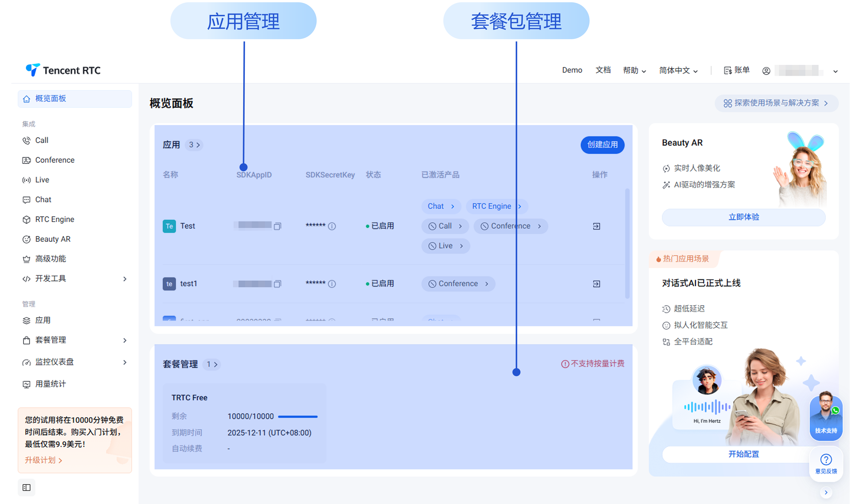Select 概览面板 in the sidebar

(x=51, y=99)
